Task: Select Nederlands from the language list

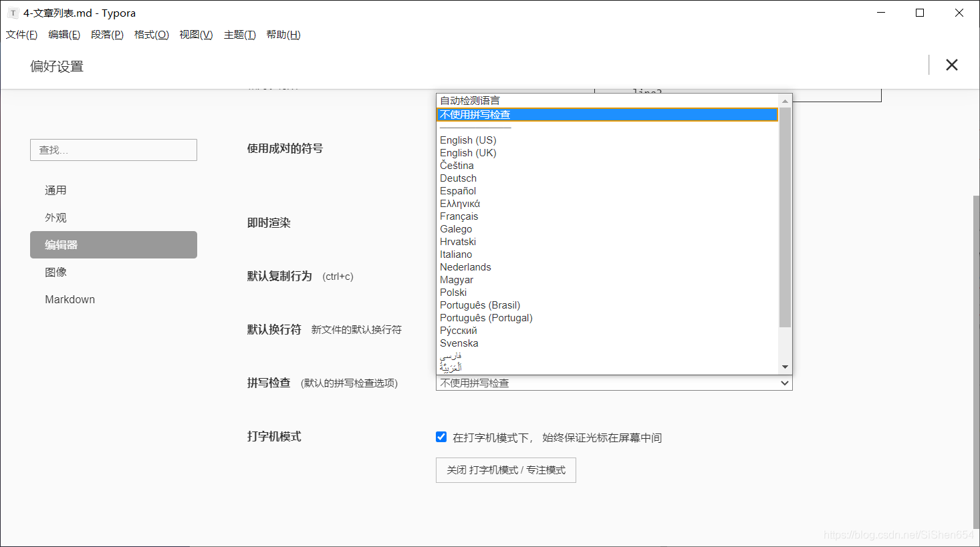Action: (608, 267)
